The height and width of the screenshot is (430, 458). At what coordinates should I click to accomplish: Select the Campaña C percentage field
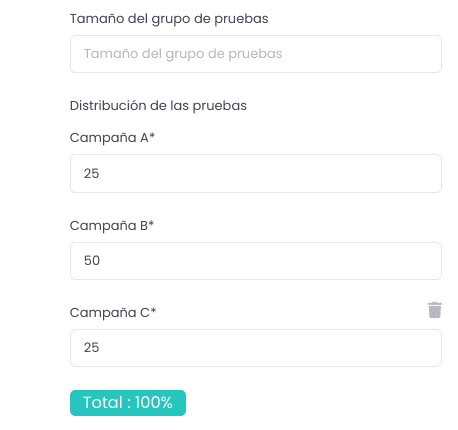coord(256,348)
